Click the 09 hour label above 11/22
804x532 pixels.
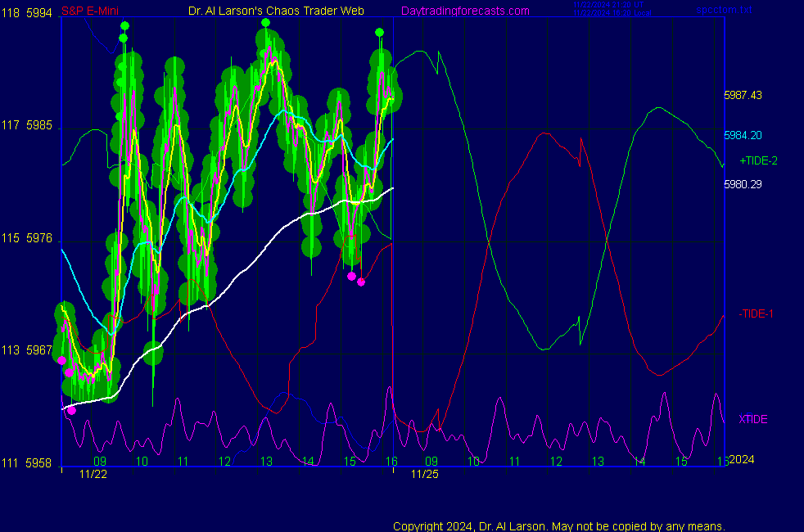pos(100,462)
